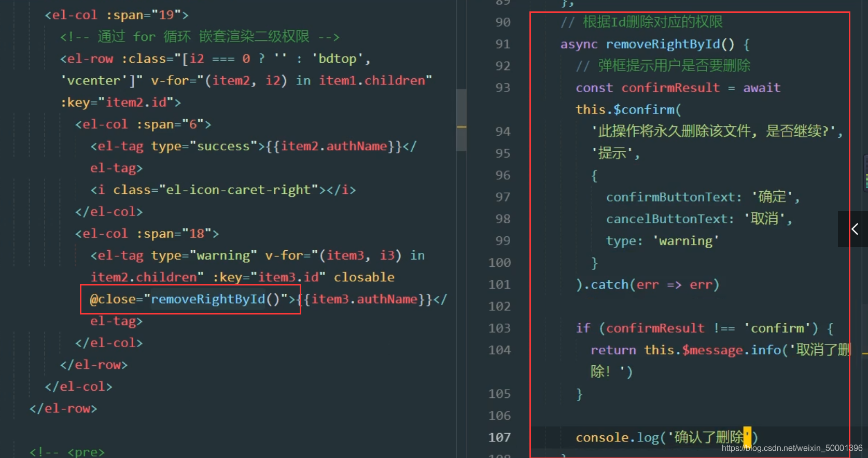Click line number 103 in the gutter
This screenshot has width=868, height=458.
499,328
